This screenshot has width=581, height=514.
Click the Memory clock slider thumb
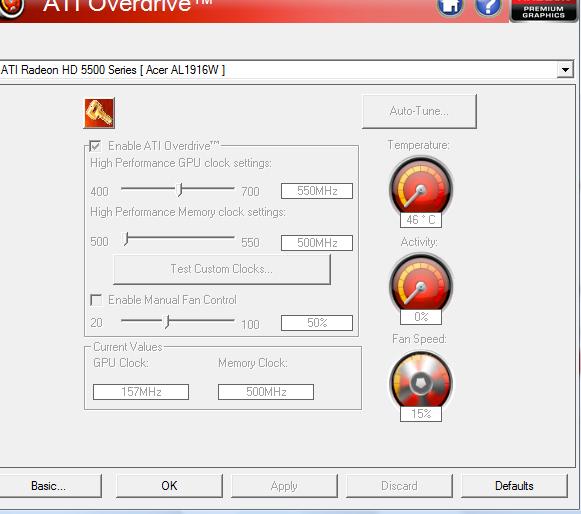[126, 239]
